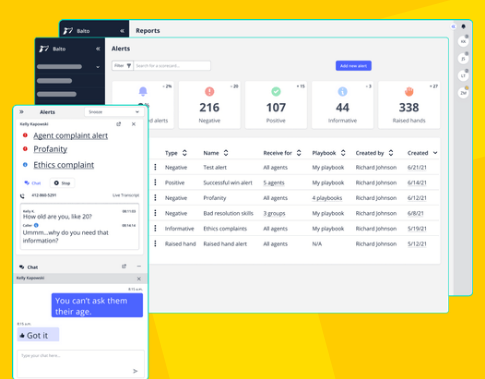Expand the Alerts side panel double-arrow icon
The width and height of the screenshot is (485, 379).
tap(22, 112)
